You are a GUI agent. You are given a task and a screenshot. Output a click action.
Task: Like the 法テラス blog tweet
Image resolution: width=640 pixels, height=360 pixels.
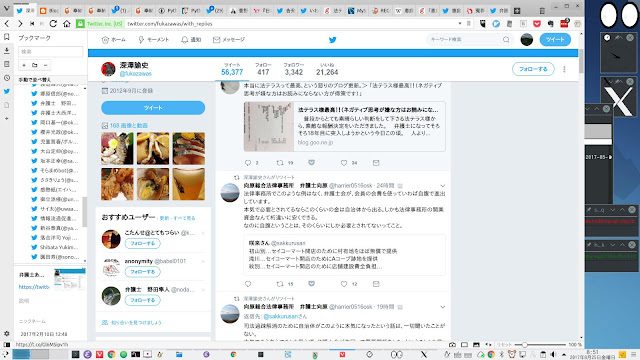[344, 162]
